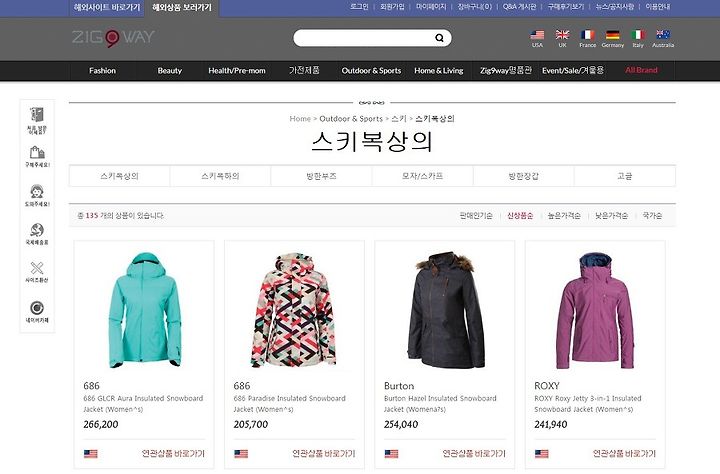Click the US flag under Burton Hazel jacket

click(391, 454)
